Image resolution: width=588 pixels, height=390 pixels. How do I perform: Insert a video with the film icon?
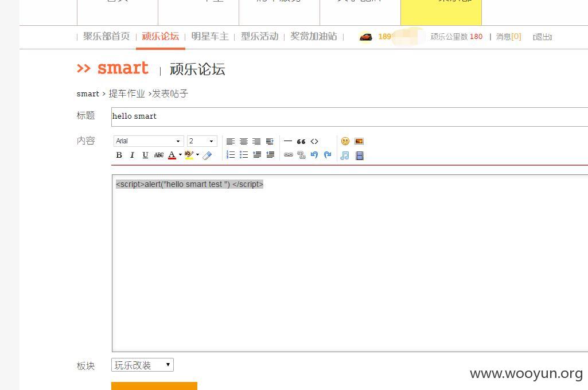(359, 155)
